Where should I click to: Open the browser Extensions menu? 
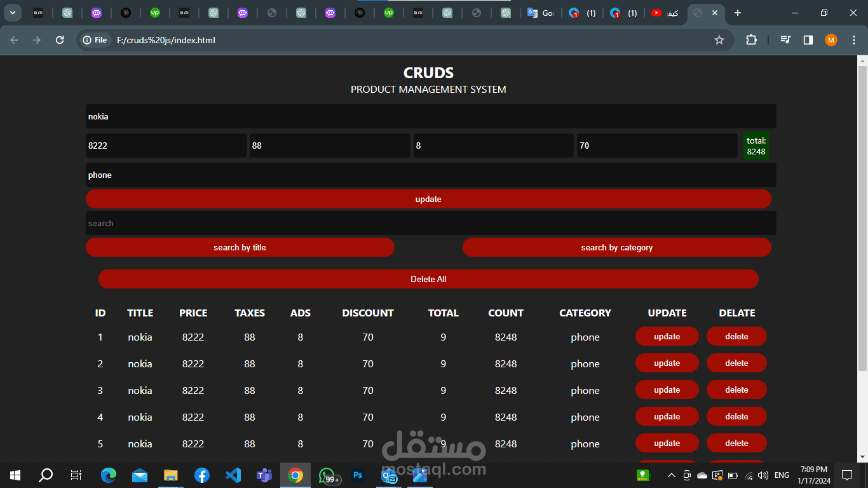(x=751, y=40)
